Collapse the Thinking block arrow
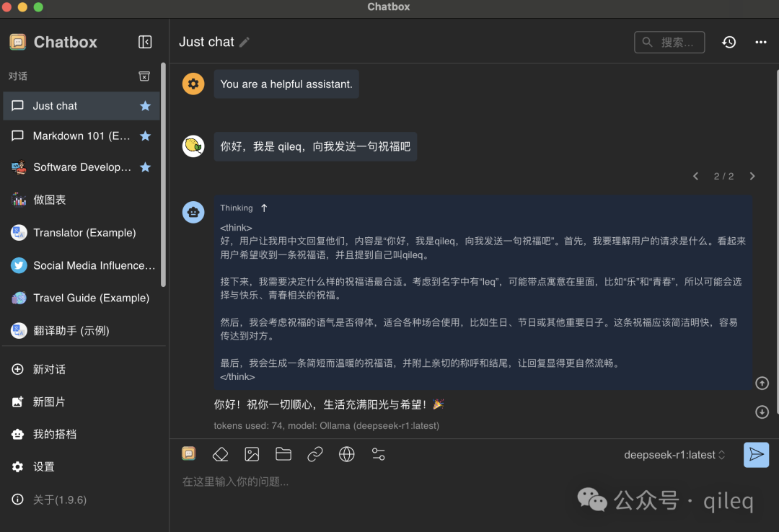Screen dimensions: 779x532 [x=264, y=208]
